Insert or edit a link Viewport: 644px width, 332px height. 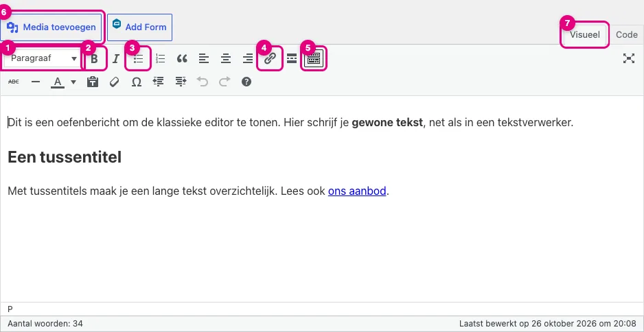click(269, 59)
